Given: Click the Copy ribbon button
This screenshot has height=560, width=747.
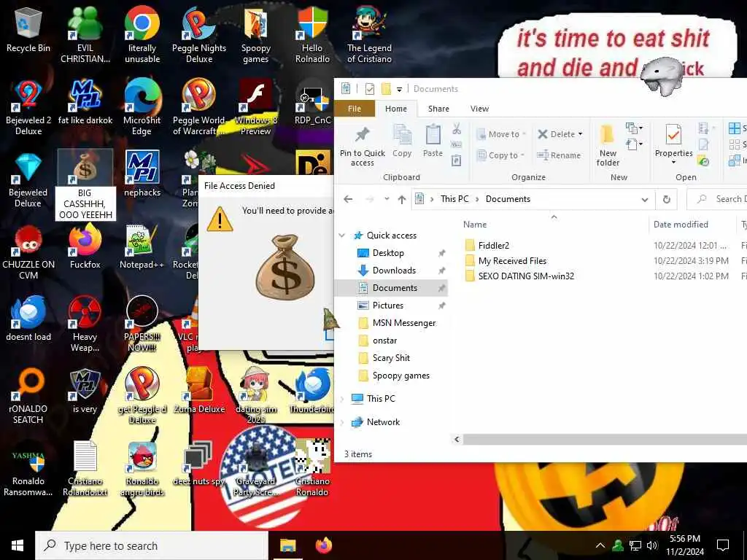Looking at the screenshot, I should (x=402, y=141).
